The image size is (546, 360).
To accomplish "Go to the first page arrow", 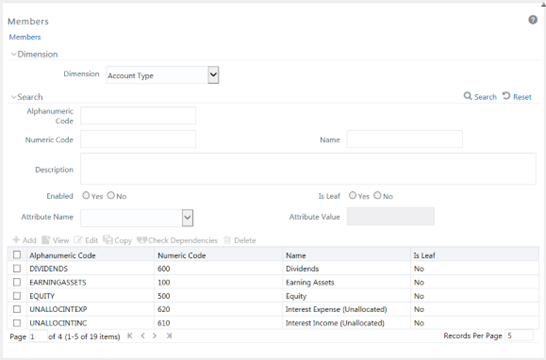I will click(x=130, y=336).
